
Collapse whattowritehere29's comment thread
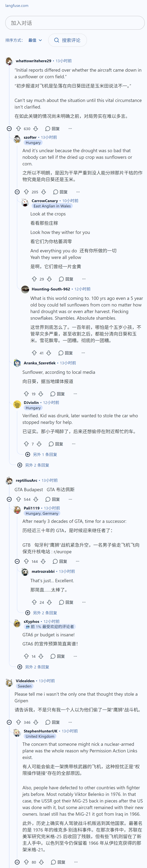pos(9,129)
